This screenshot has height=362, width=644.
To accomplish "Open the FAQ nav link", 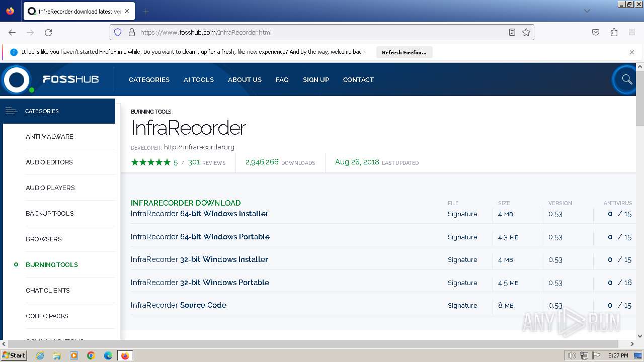I will point(282,79).
